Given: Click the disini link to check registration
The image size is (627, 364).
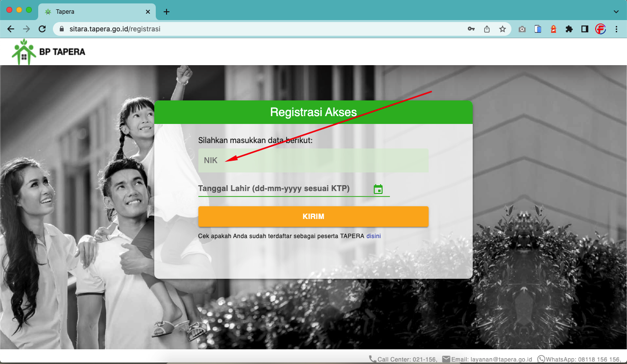Looking at the screenshot, I should (x=373, y=236).
